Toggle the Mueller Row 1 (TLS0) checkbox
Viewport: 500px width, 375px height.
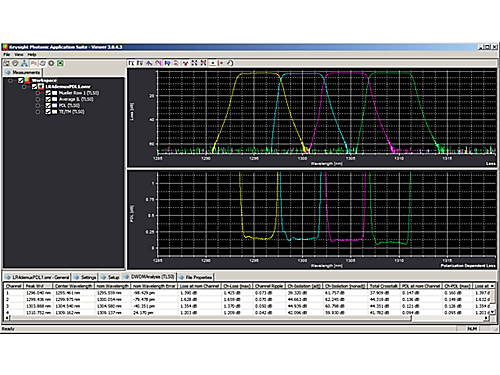(48, 93)
